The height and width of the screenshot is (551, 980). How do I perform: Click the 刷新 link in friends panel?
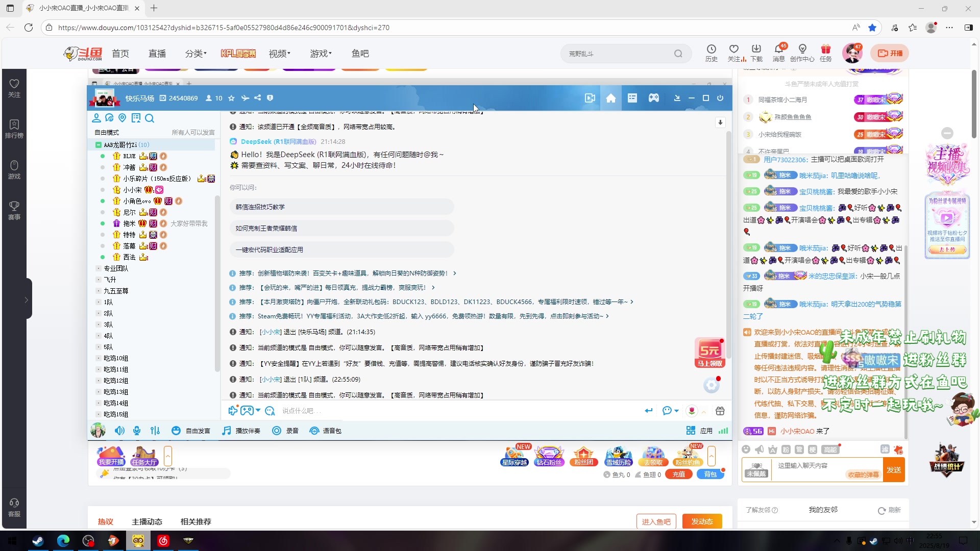(889, 510)
